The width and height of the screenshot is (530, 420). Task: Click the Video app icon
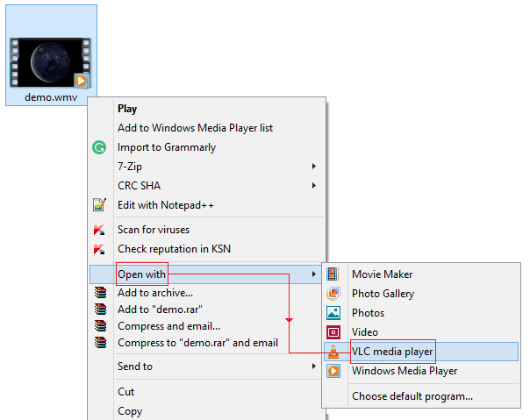coord(333,332)
